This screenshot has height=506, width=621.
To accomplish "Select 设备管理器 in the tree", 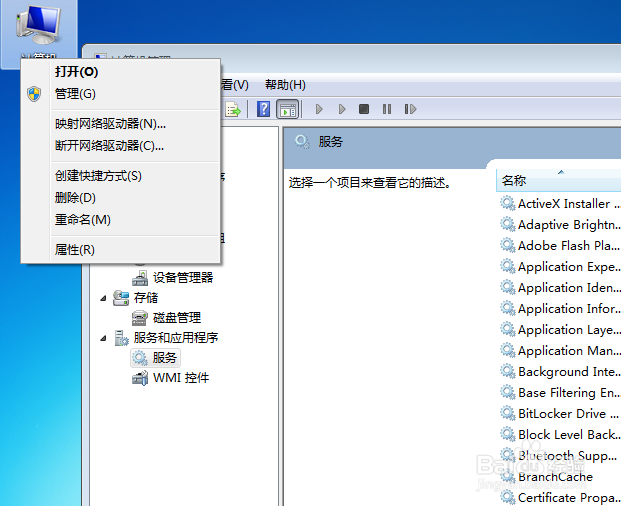I will pos(183,278).
